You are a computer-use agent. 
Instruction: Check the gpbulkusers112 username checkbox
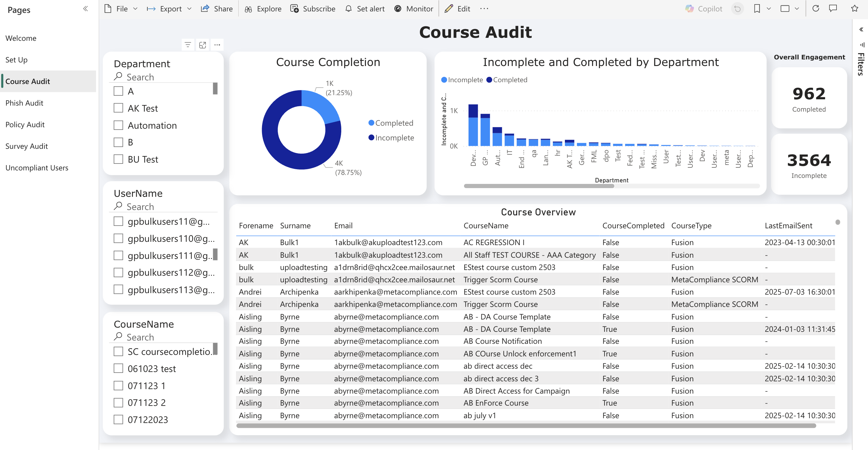point(118,272)
